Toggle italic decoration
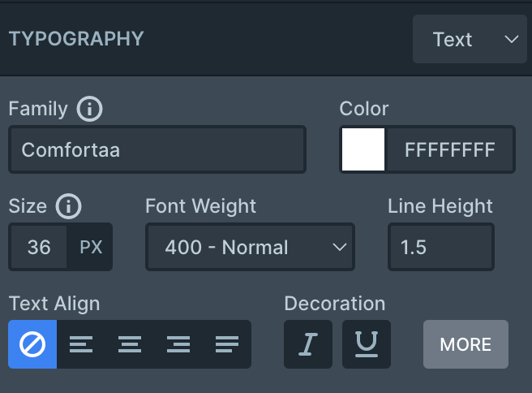 (x=308, y=344)
